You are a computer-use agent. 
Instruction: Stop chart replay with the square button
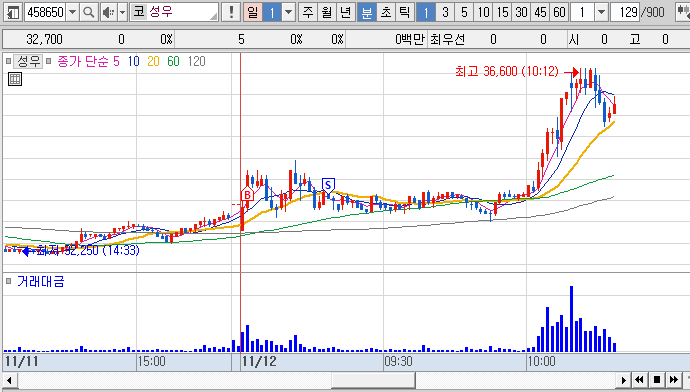657,379
